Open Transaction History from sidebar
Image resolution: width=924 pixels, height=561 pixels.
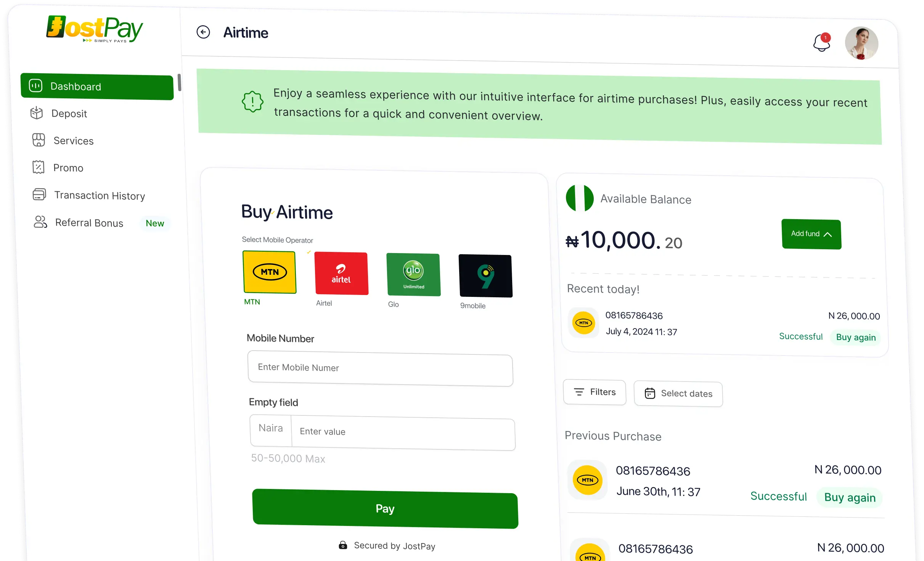click(99, 196)
